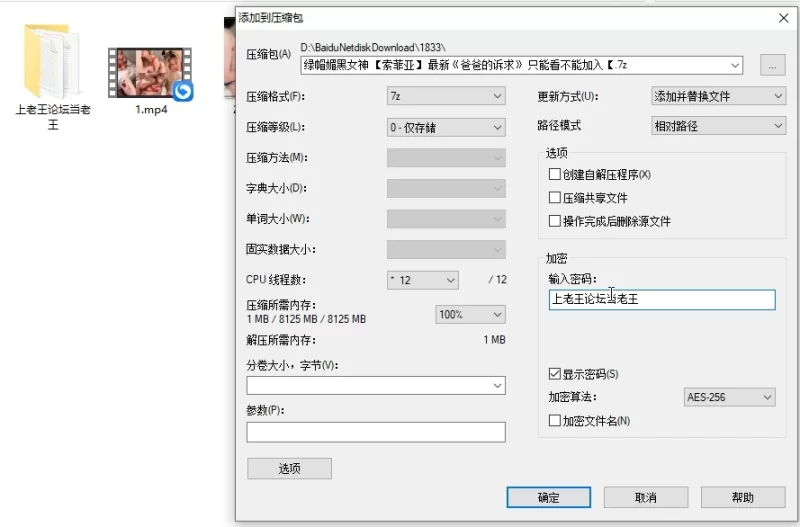Open the 压缩等级 "0 - 仅存储" dropdown
800x527 pixels.
(446, 128)
